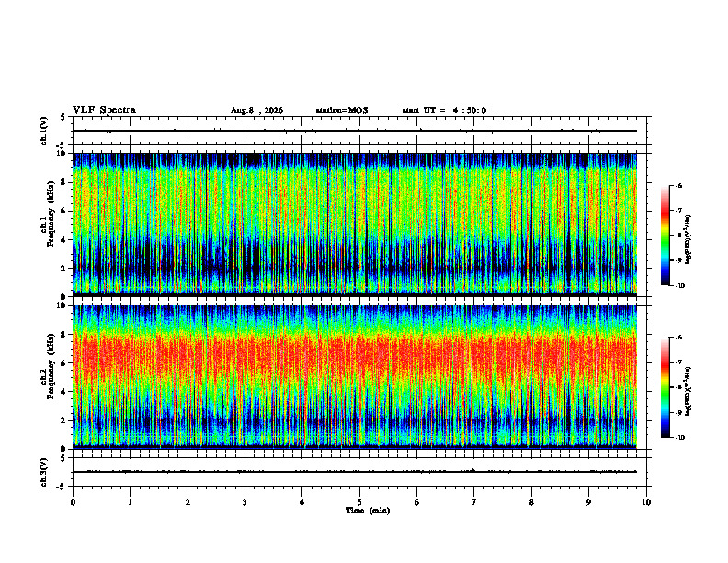Click the date text "Aug.8 , 2026"

click(256, 110)
